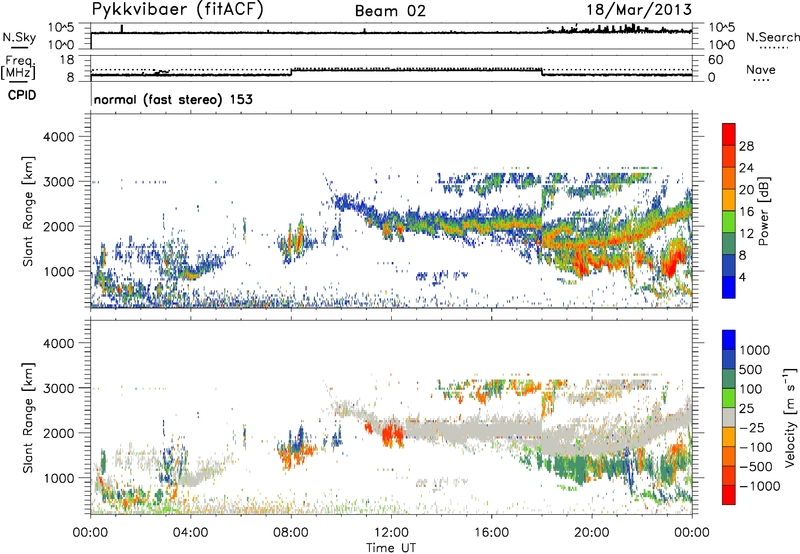The height and width of the screenshot is (554, 800).
Task: Click 'Slant Range [km]' label of power panel
Action: pyautogui.click(x=28, y=211)
